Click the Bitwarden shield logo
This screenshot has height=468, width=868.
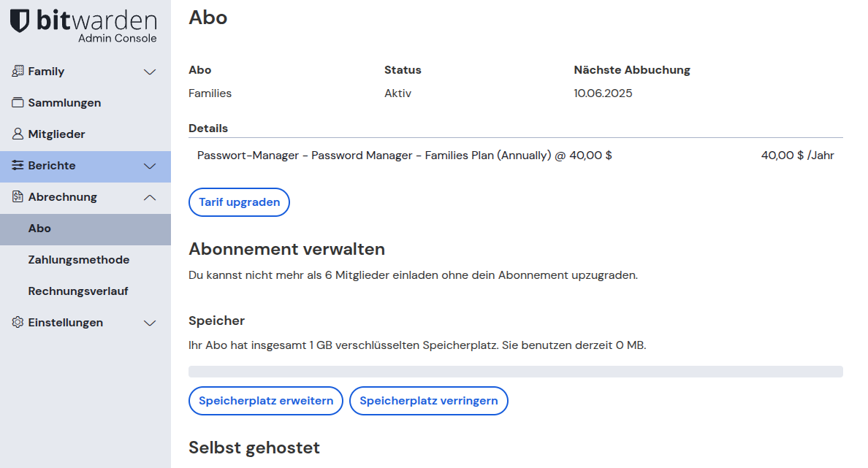tap(20, 21)
